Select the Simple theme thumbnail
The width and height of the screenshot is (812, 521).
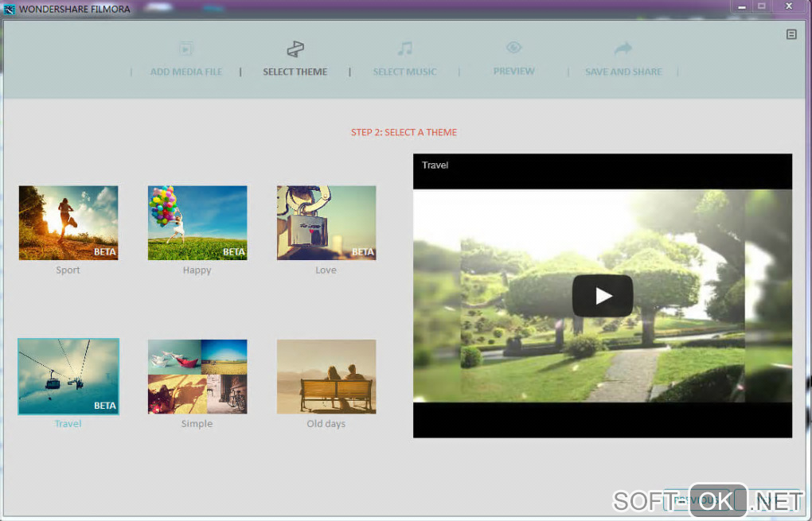(197, 377)
